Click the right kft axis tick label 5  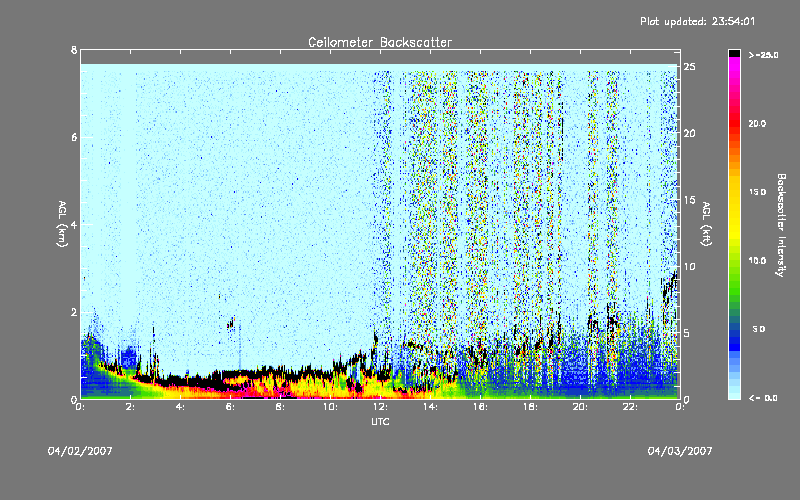coord(687,333)
